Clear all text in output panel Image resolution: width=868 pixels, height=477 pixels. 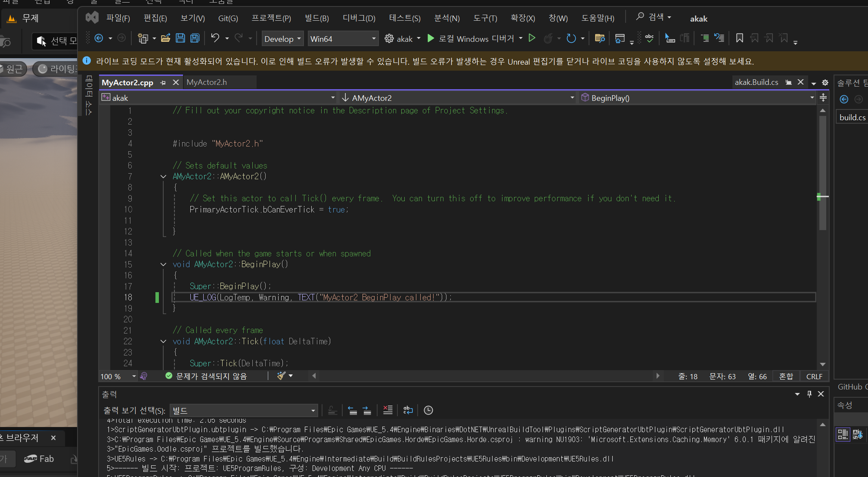coord(387,410)
